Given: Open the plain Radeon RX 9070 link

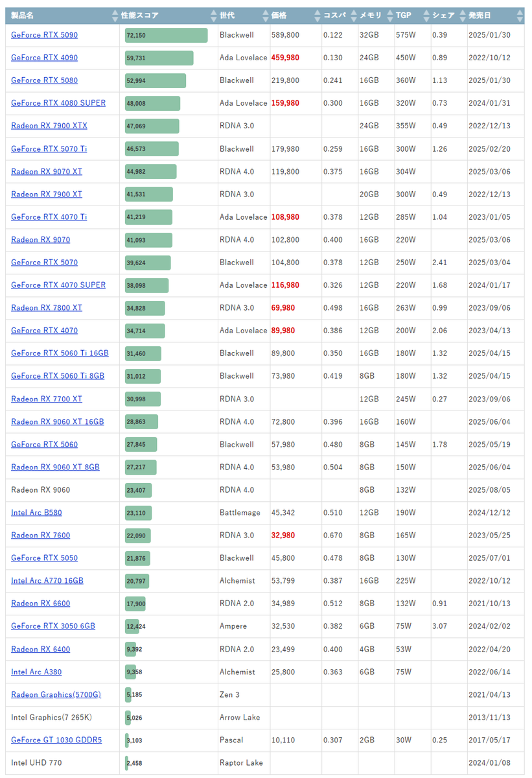Looking at the screenshot, I should pos(41,240).
